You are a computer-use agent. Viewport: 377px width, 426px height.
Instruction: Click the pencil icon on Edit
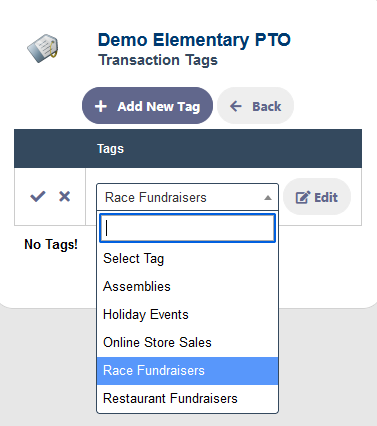[303, 197]
